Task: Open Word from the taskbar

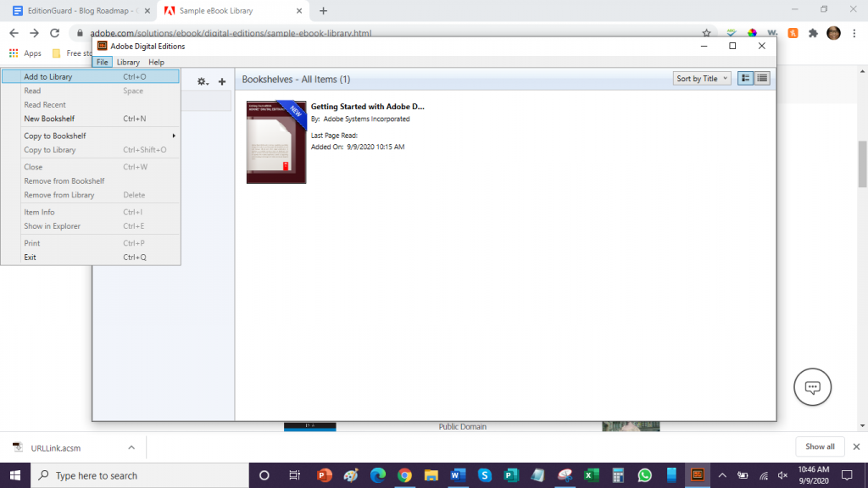Action: point(458,475)
